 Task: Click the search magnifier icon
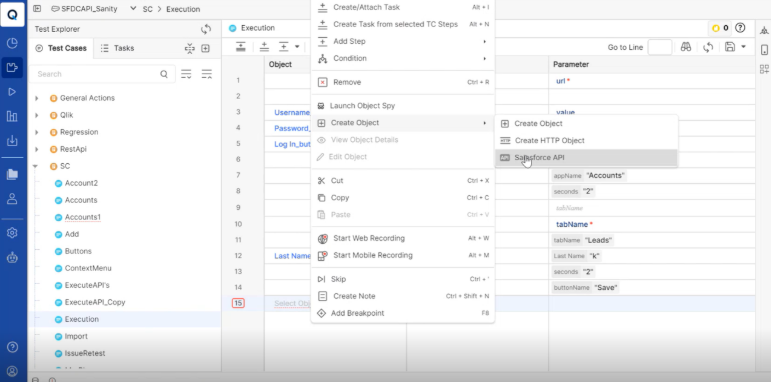[x=164, y=74]
